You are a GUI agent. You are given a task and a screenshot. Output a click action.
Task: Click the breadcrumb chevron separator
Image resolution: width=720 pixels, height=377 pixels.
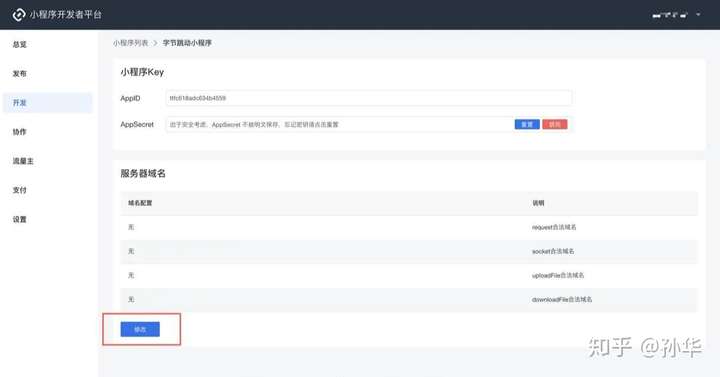pyautogui.click(x=155, y=43)
